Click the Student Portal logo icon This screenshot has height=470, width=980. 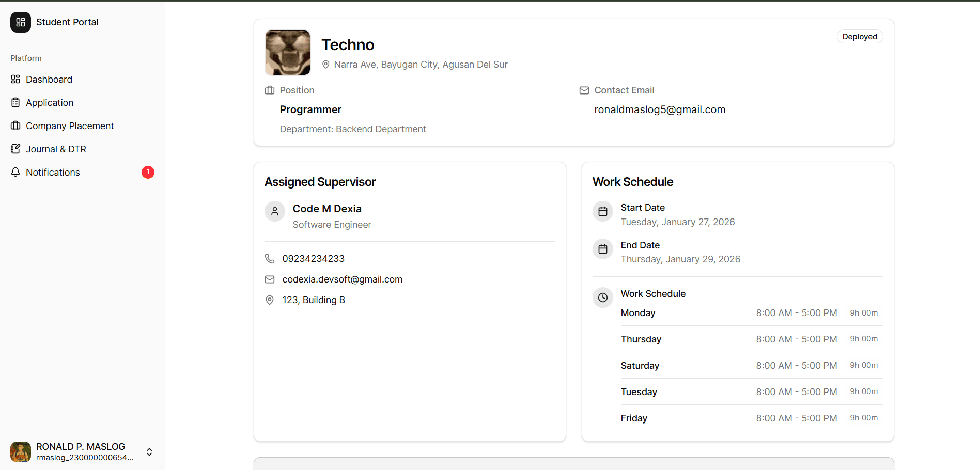21,22
